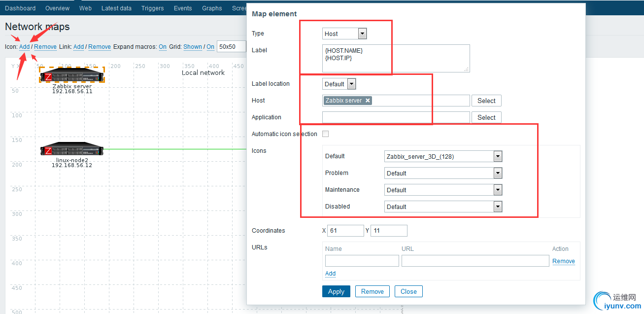This screenshot has height=314, width=644.
Task: Open the Latest data menu item
Action: (116, 8)
